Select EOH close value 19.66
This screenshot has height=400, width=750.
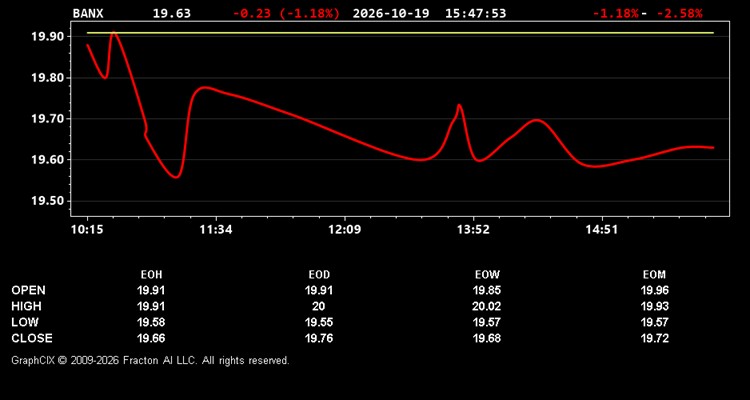151,338
